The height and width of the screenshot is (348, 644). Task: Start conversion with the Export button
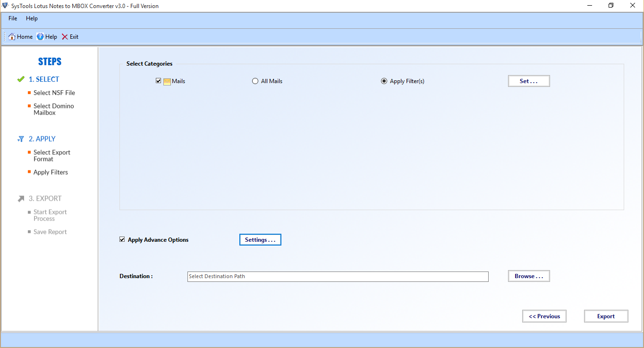pos(606,316)
